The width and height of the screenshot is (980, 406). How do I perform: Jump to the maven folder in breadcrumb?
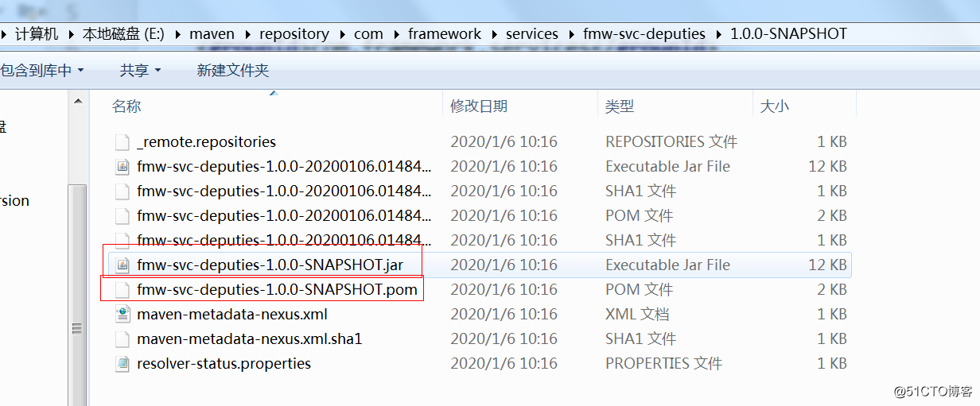[212, 34]
